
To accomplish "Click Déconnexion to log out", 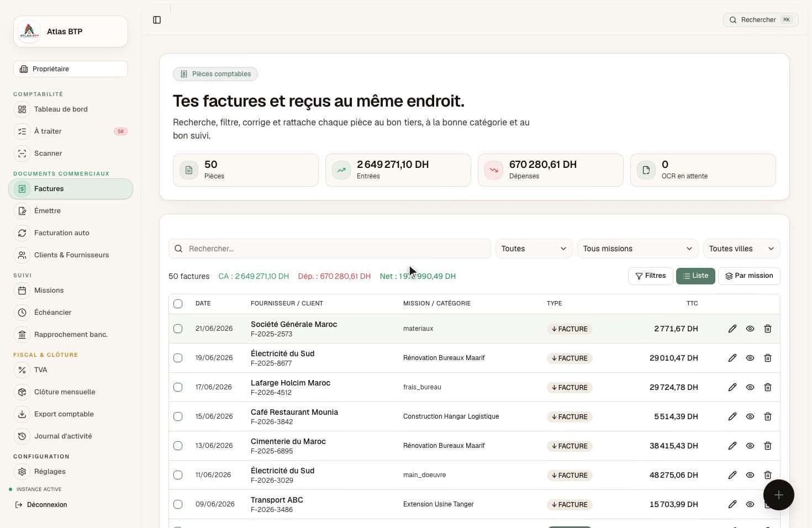I will point(41,505).
